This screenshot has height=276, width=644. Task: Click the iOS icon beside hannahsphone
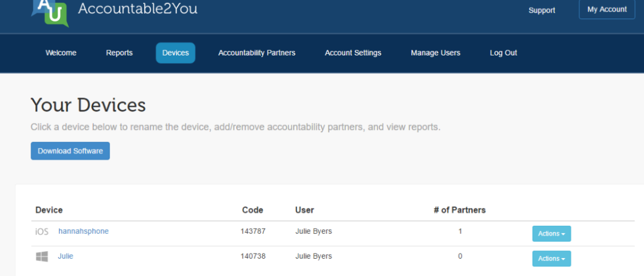pyautogui.click(x=42, y=232)
